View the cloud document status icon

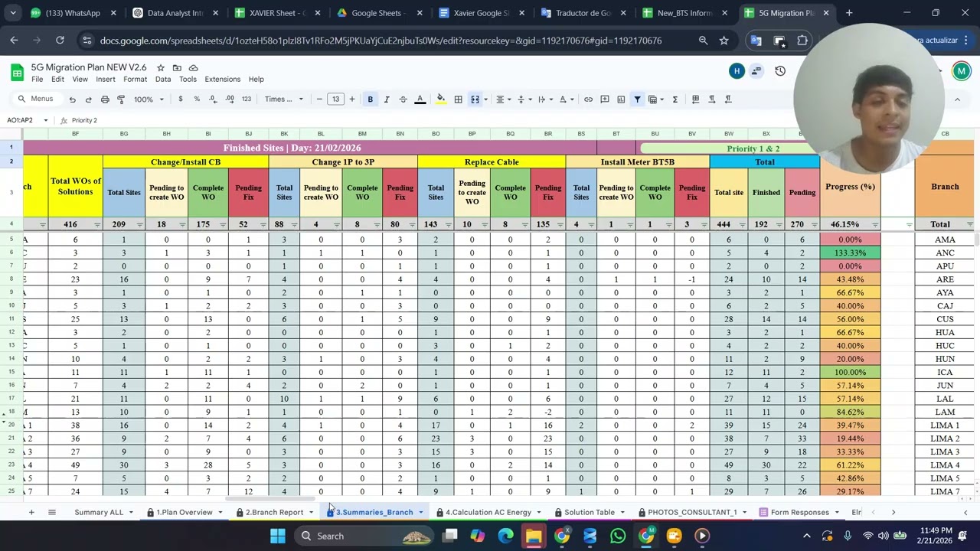pos(193,68)
